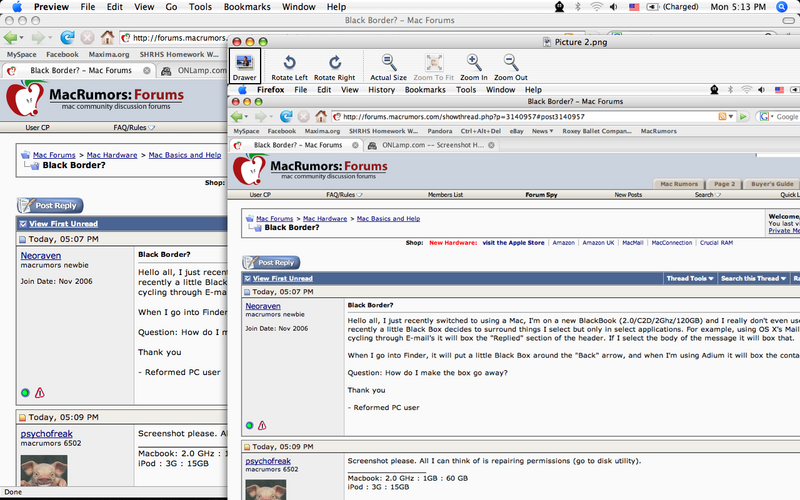Click the Bluetooth status icon in menu bar
The width and height of the screenshot is (800, 500).
point(578,7)
